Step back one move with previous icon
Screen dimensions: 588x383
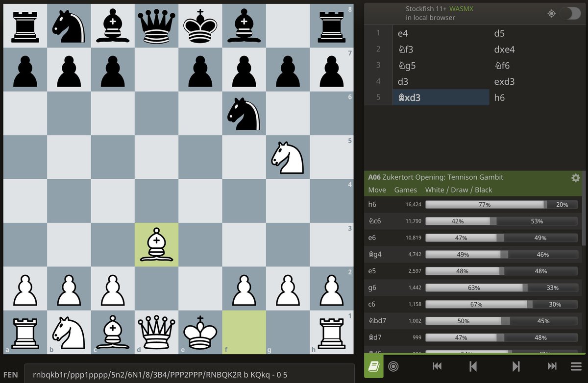[472, 366]
